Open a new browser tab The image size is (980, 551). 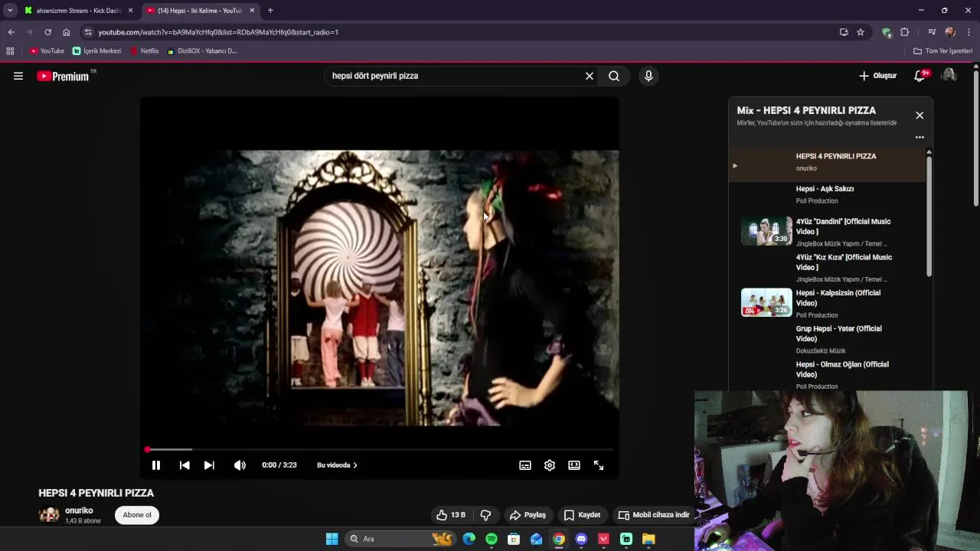click(270, 11)
